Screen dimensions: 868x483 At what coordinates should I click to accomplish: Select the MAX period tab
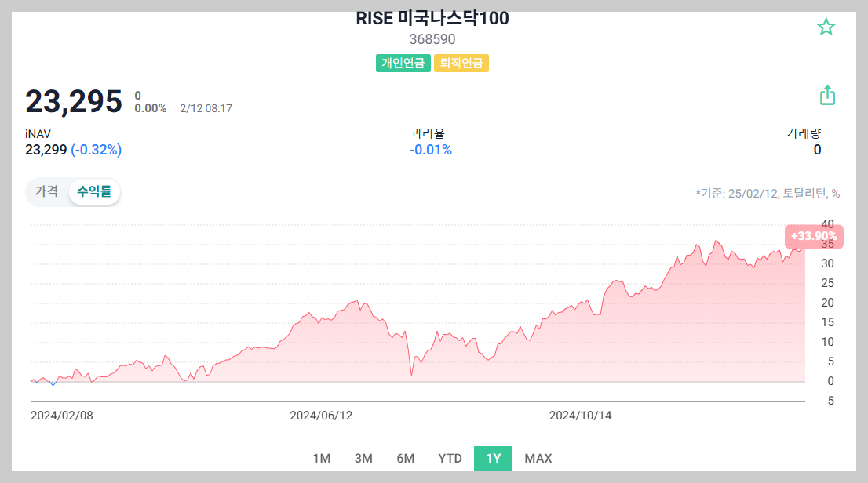(538, 459)
